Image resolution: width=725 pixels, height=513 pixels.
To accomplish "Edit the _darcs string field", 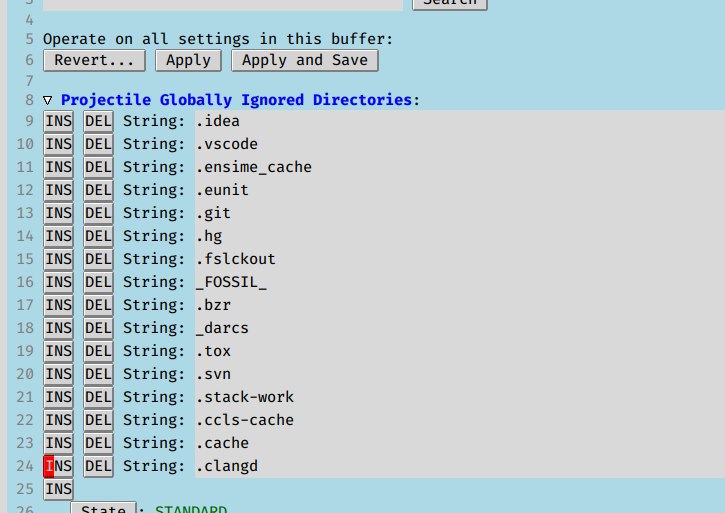I will point(460,328).
